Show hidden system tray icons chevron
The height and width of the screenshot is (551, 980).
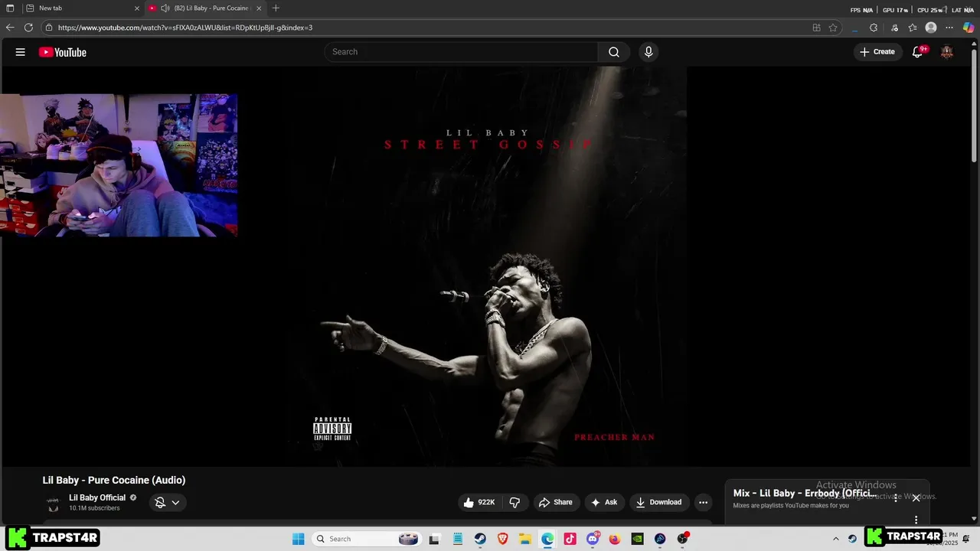[x=836, y=539]
